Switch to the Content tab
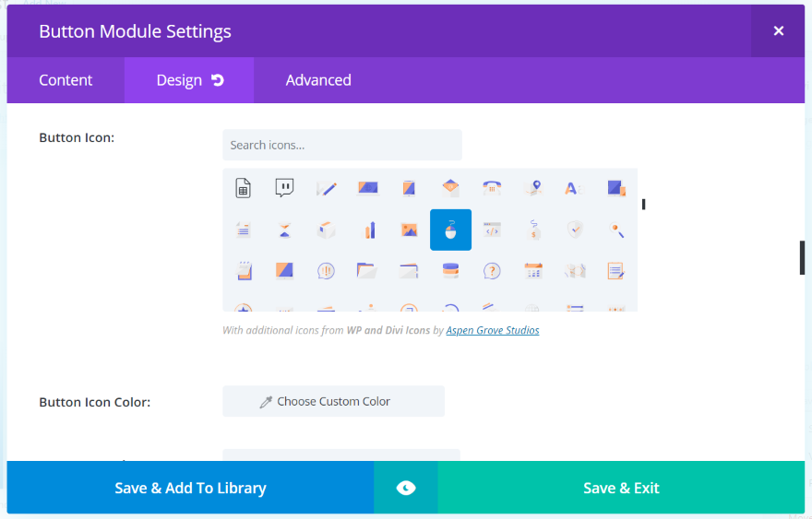This screenshot has width=812, height=519. click(66, 80)
